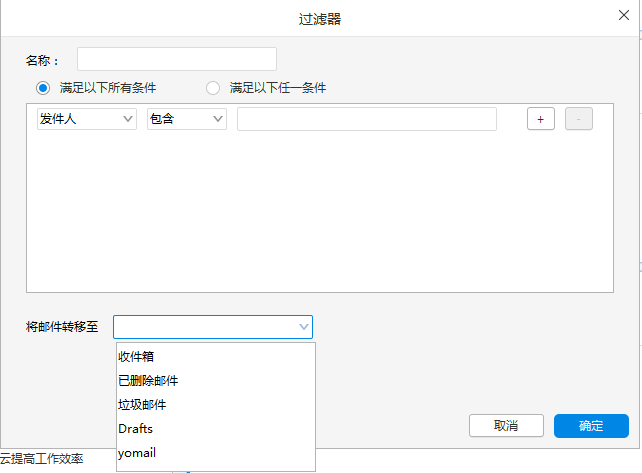The image size is (642, 473).
Task: Choose 垃圾邮件 from the folder list
Action: (216, 405)
